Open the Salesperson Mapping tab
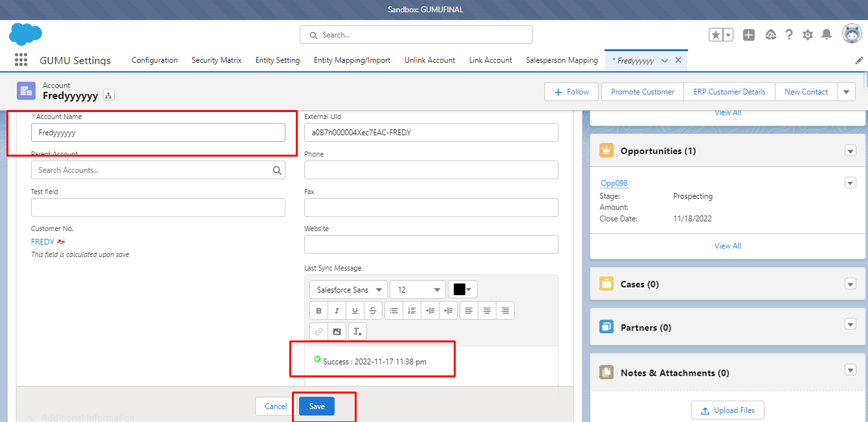868x422 pixels. click(x=562, y=60)
